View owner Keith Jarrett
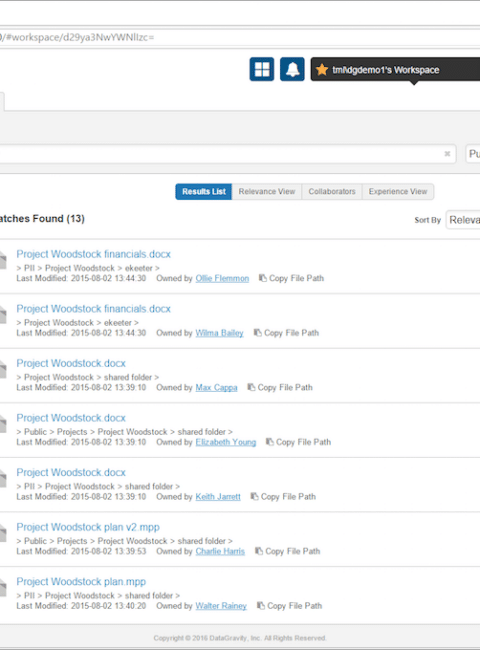 218,497
